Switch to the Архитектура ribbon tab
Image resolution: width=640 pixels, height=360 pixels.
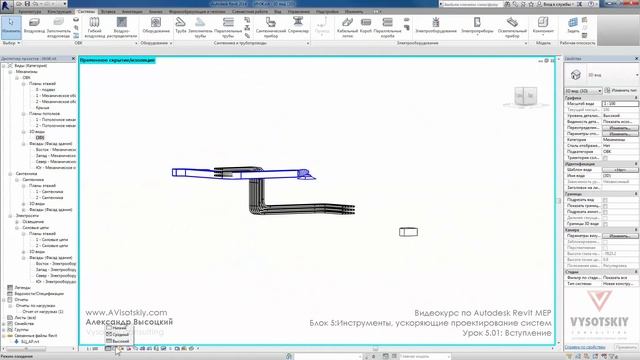[x=29, y=11]
